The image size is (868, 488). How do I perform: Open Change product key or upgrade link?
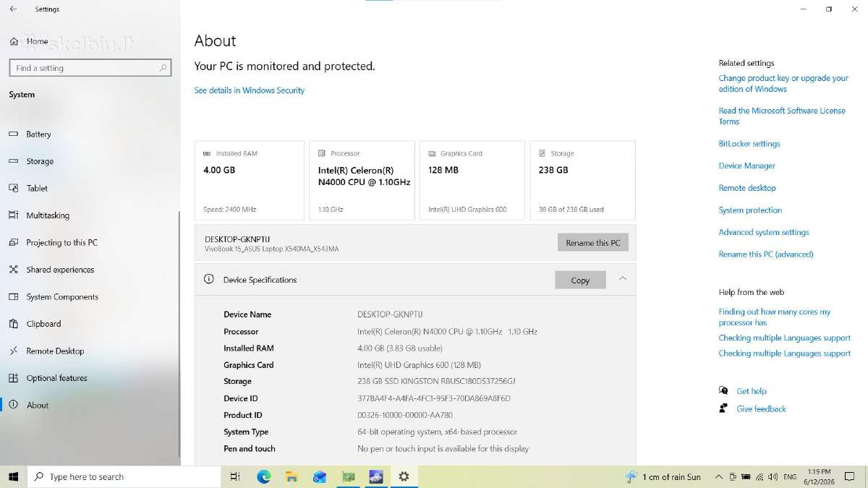point(783,83)
